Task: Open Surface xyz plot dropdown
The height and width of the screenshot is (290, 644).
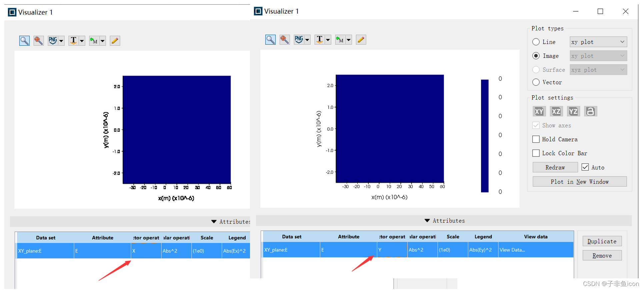Action: [598, 70]
